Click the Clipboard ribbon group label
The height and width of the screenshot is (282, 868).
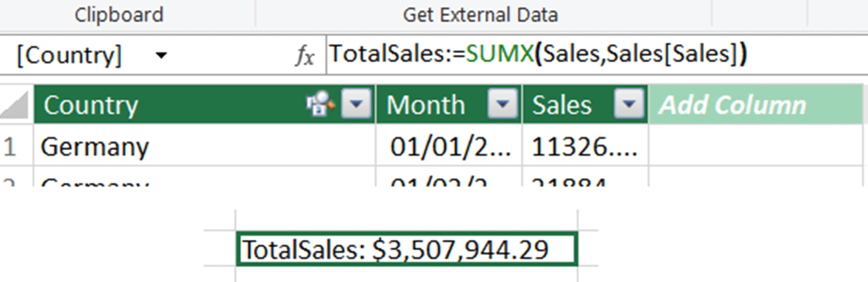(x=119, y=15)
